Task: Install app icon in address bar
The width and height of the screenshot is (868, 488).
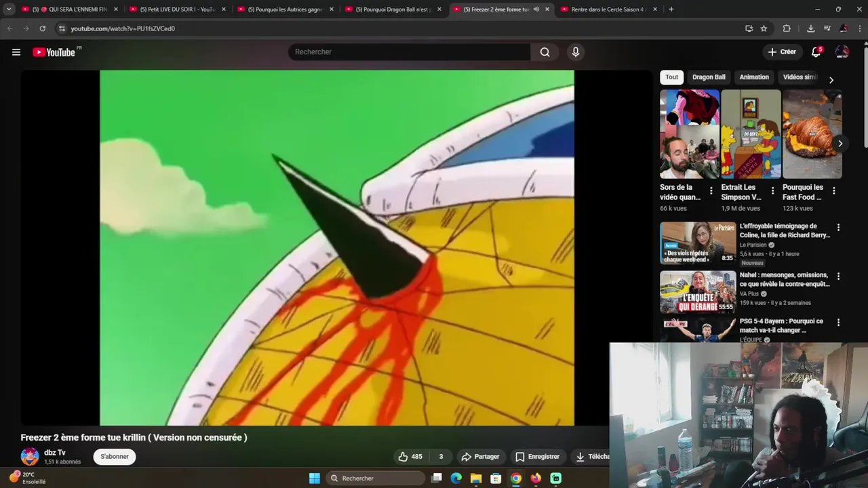Action: 749,28
